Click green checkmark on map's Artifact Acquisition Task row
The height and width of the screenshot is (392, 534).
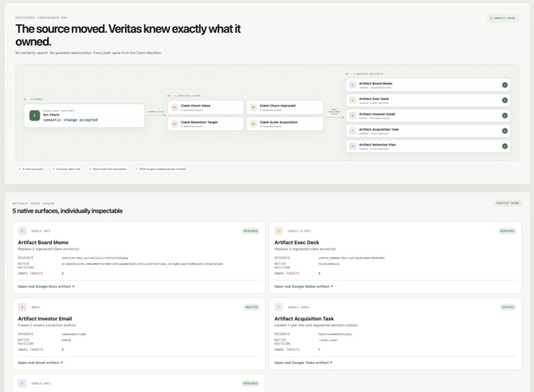click(505, 131)
